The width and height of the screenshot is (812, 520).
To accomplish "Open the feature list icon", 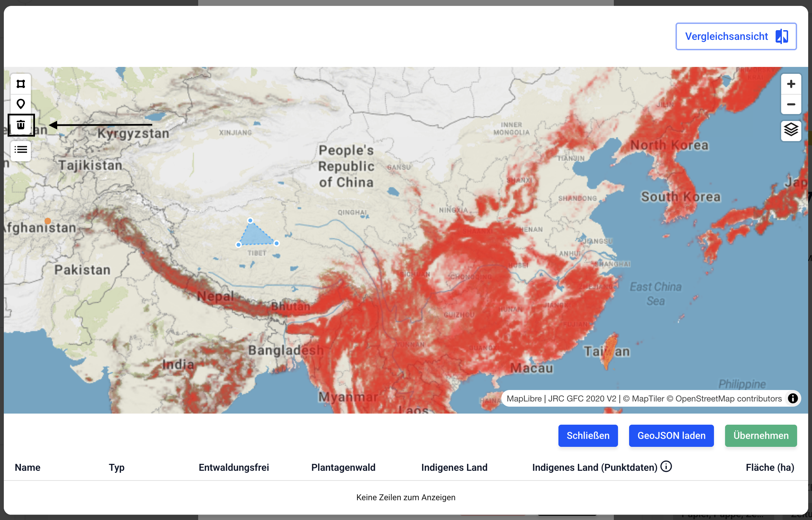I will pyautogui.click(x=21, y=150).
